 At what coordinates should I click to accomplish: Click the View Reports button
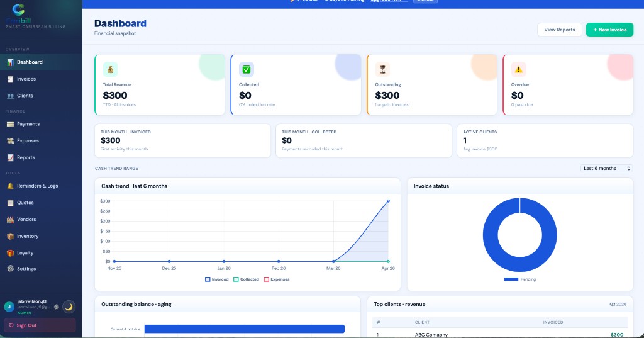pyautogui.click(x=559, y=30)
